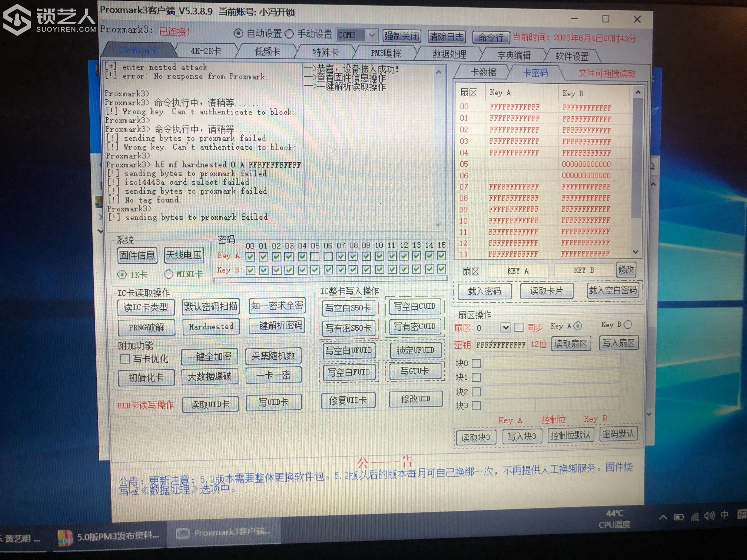Choose the MINI卡 radio button

click(x=169, y=274)
